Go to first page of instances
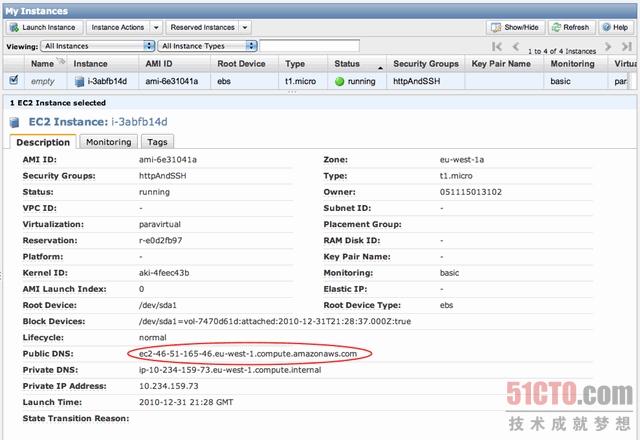Screen dimensions: 640x440 tap(497, 47)
